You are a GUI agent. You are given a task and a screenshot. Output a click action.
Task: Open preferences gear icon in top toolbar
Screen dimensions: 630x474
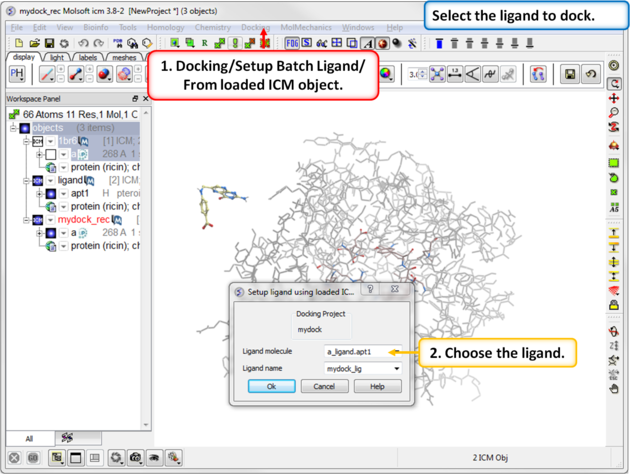pos(64,43)
